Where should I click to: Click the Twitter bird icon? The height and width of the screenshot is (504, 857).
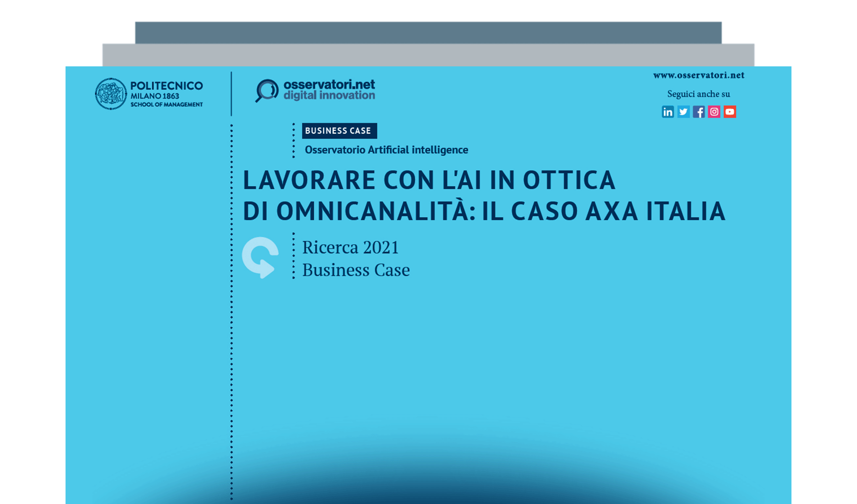(x=683, y=112)
